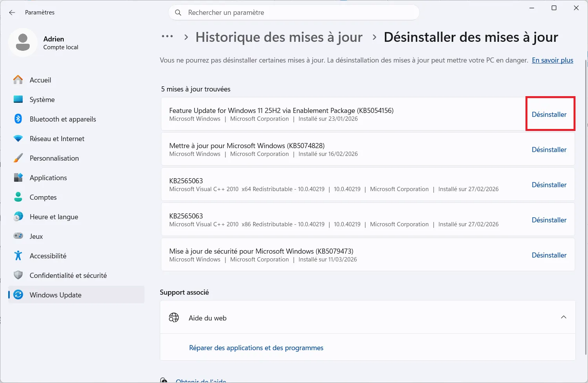Expand the breadcrumb ellipsis menu
Viewport: 588px width, 383px height.
(167, 36)
